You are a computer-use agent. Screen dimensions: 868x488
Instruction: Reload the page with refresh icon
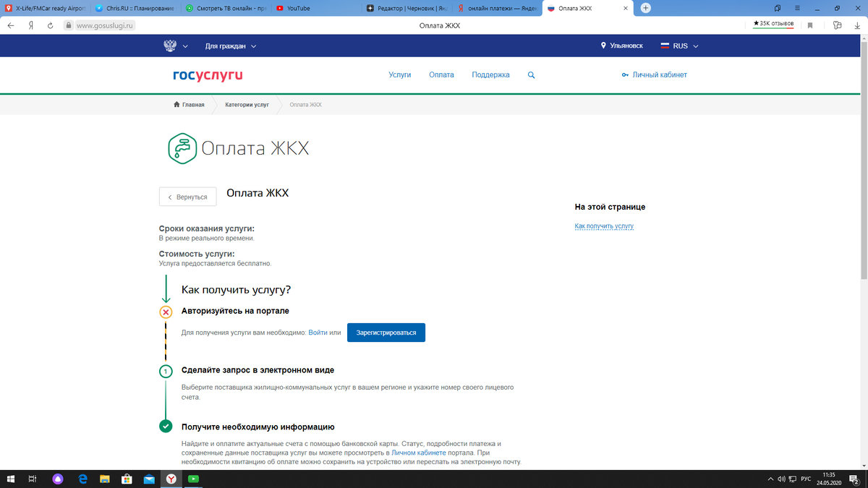[50, 25]
